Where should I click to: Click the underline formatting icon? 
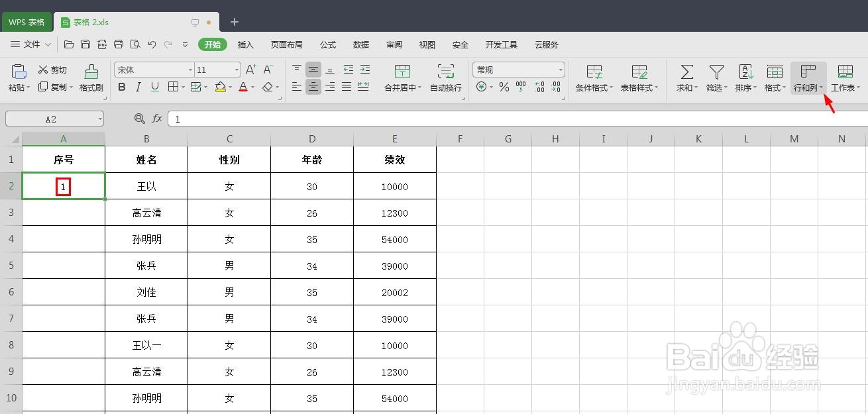click(x=154, y=87)
